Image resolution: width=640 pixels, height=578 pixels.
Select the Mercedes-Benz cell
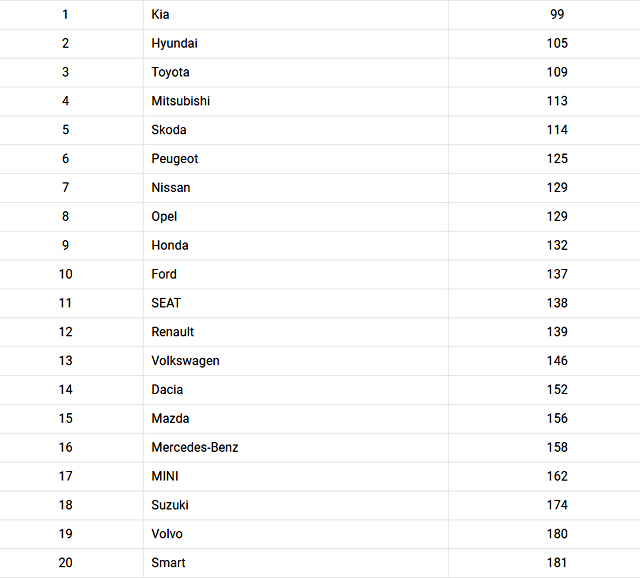pyautogui.click(x=195, y=448)
